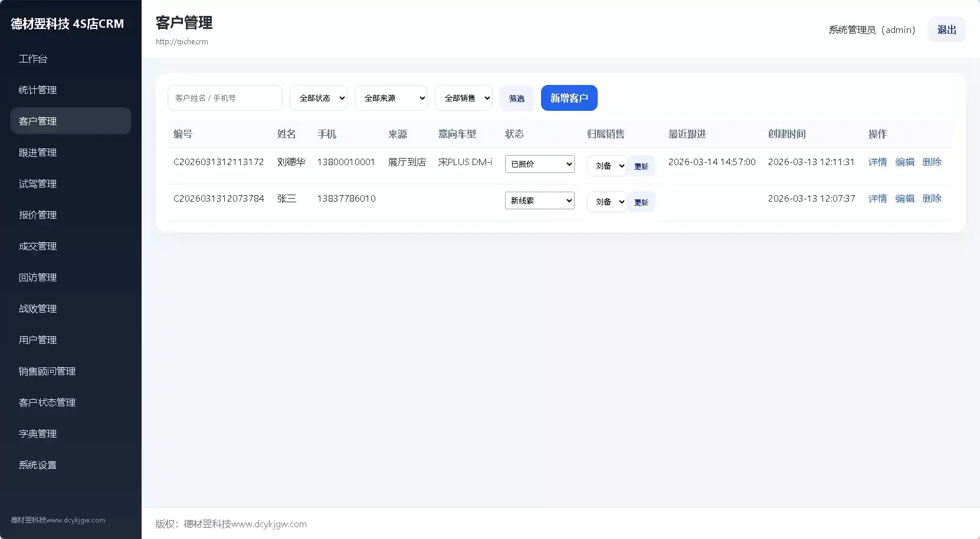Open 张三's 新线索 status dropdown
Viewport: 980px width, 539px height.
(x=539, y=201)
